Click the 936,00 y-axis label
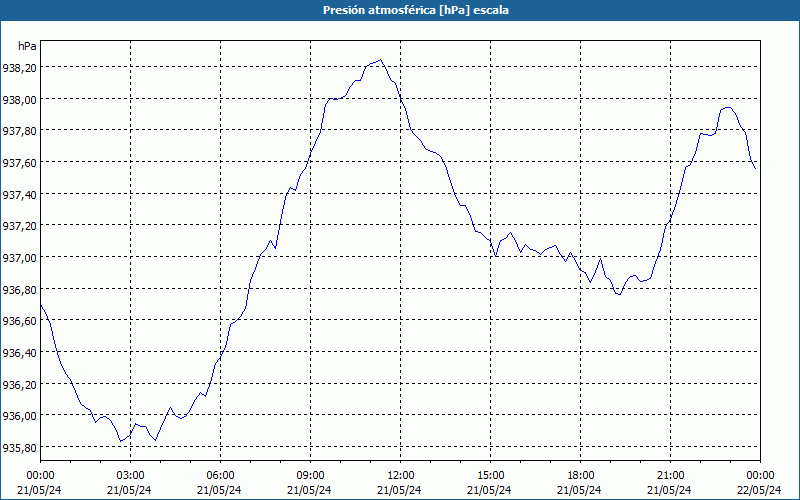Viewport: 800px width, 500px height. [19, 415]
